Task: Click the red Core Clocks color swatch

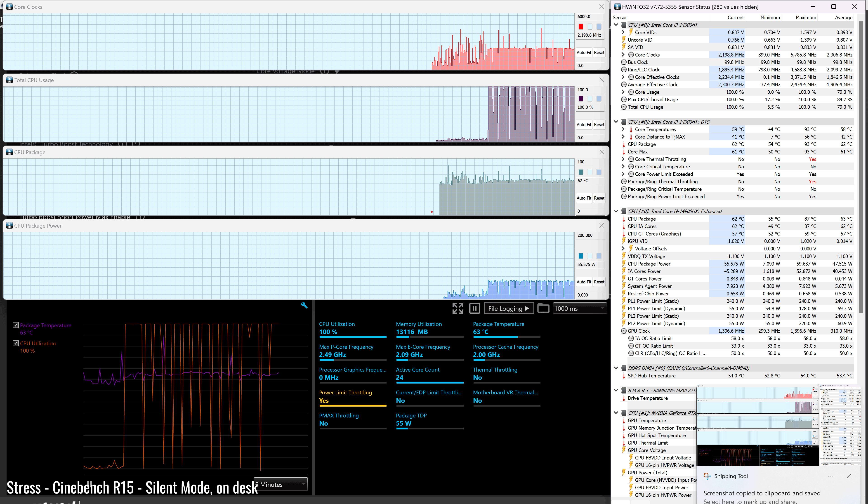Action: click(x=581, y=26)
